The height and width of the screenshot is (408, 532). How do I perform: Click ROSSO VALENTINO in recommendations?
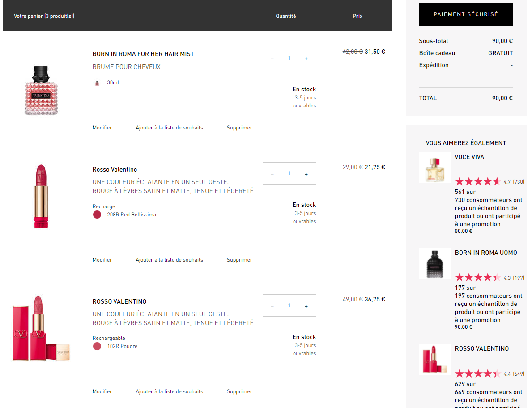click(x=482, y=348)
